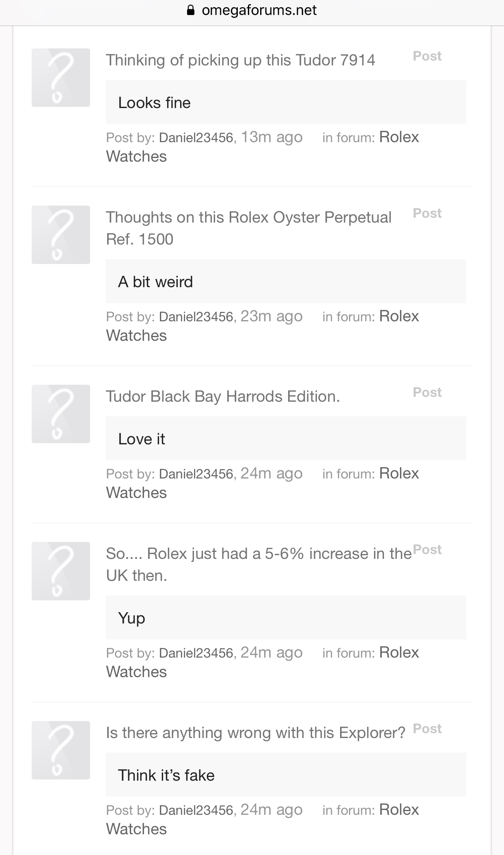Open Daniel23456 profile from 23m ago post
Image resolution: width=504 pixels, height=855 pixels.
(x=196, y=317)
